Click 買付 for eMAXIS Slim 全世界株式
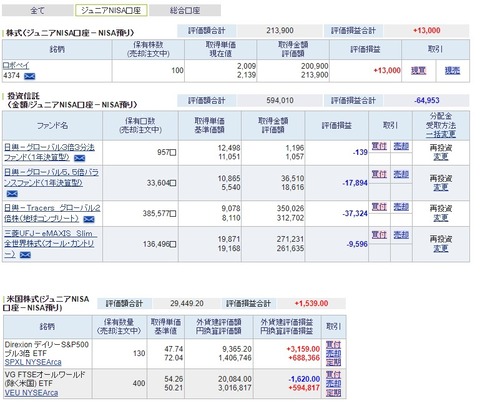This screenshot has width=480, height=411. 379,235
